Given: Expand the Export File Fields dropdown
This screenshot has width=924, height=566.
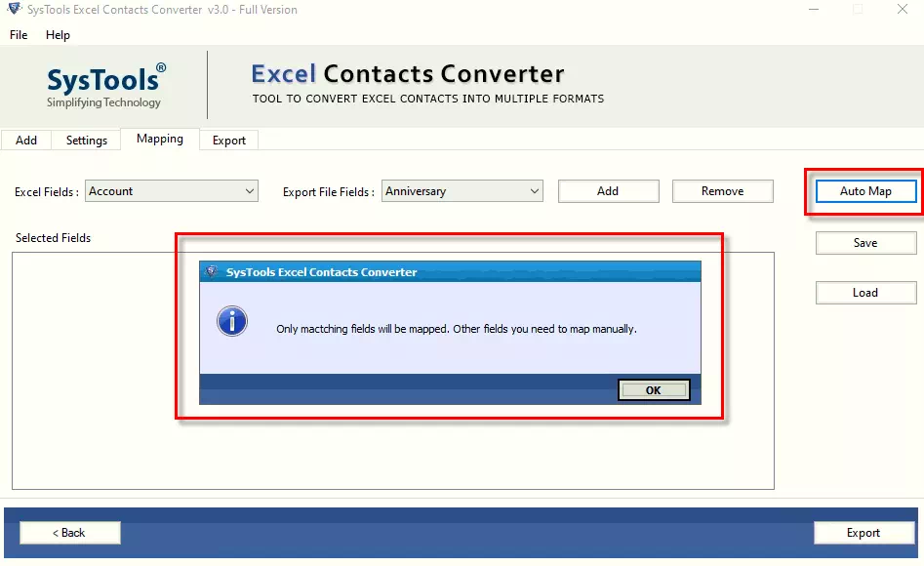Looking at the screenshot, I should pos(462,191).
